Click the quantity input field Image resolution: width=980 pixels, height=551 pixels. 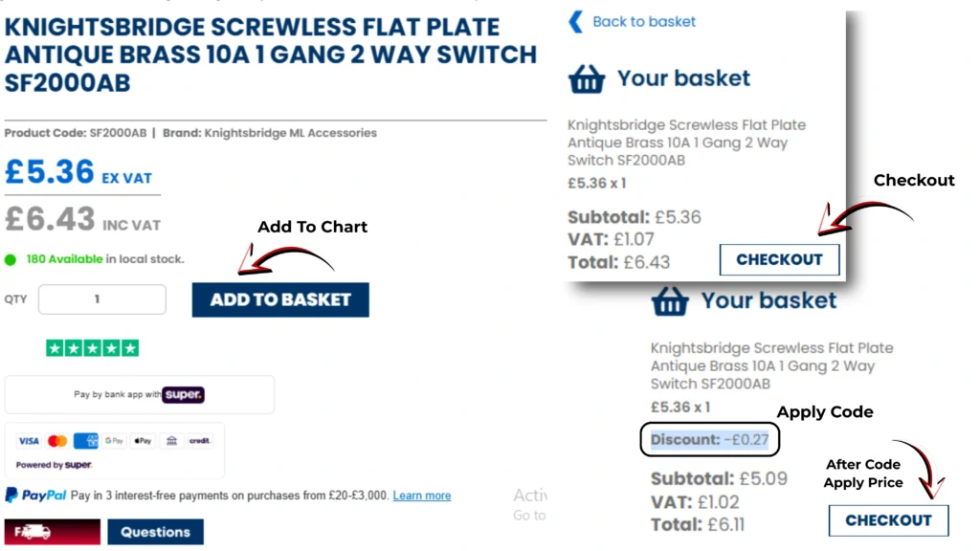pyautogui.click(x=102, y=299)
